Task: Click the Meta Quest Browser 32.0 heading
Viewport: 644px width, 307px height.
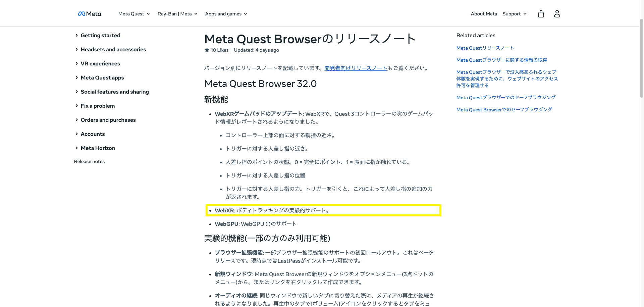Action: [260, 84]
